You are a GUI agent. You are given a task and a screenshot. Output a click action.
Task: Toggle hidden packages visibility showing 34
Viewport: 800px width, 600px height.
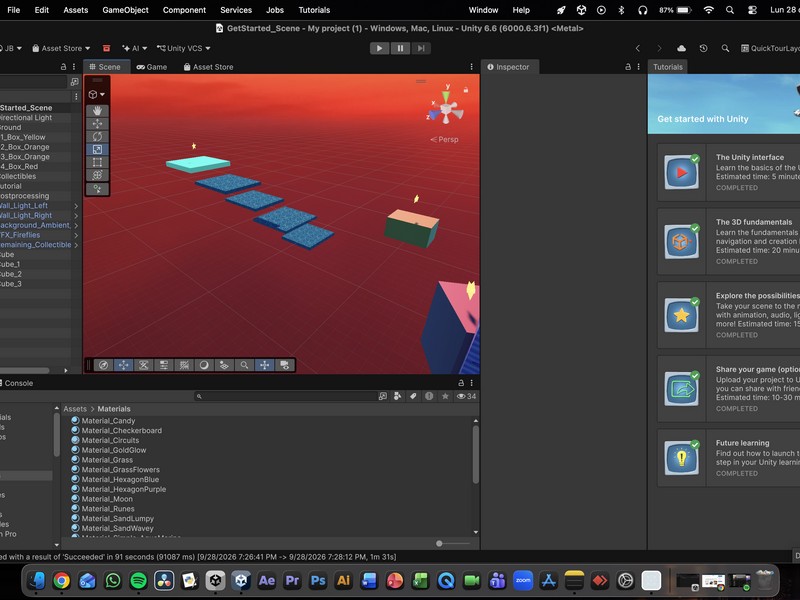(466, 396)
